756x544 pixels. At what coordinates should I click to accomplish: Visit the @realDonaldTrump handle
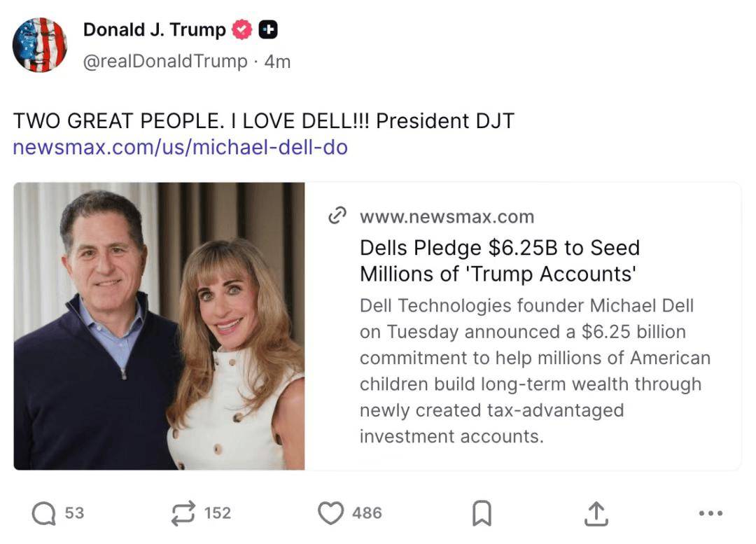click(165, 62)
